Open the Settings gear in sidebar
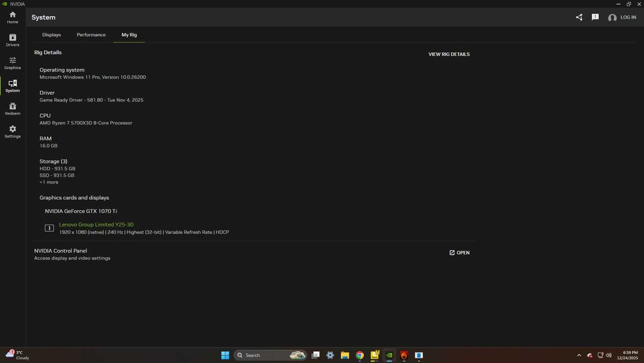 12,132
